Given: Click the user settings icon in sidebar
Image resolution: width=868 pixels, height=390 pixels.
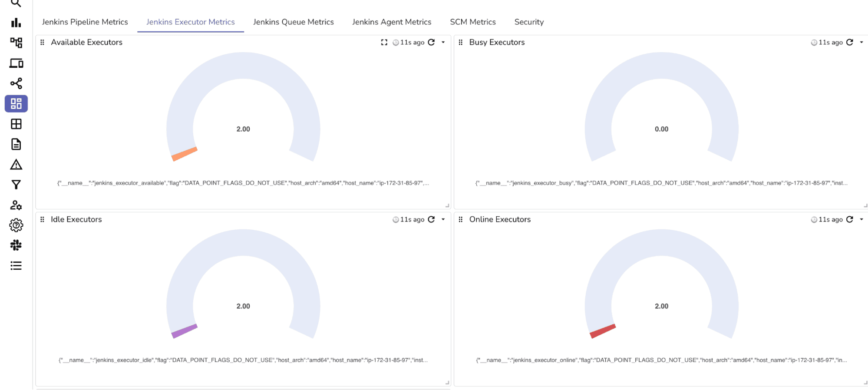Looking at the screenshot, I should (x=16, y=205).
